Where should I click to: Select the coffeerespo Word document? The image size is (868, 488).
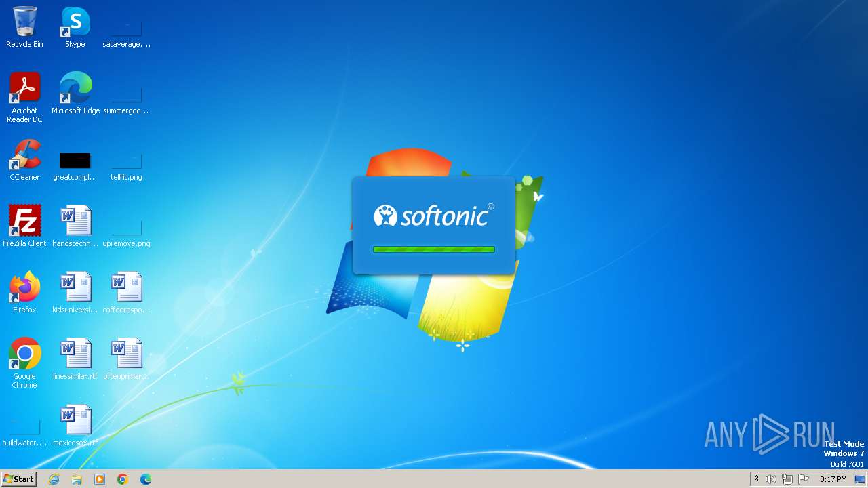tap(126, 293)
